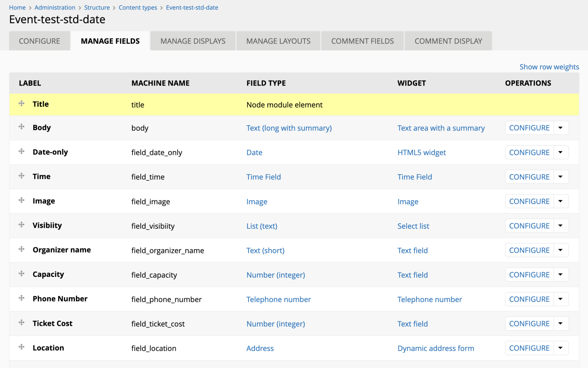Click the drag handle for Image row
Viewport: 588px width, 368px height.
click(21, 200)
